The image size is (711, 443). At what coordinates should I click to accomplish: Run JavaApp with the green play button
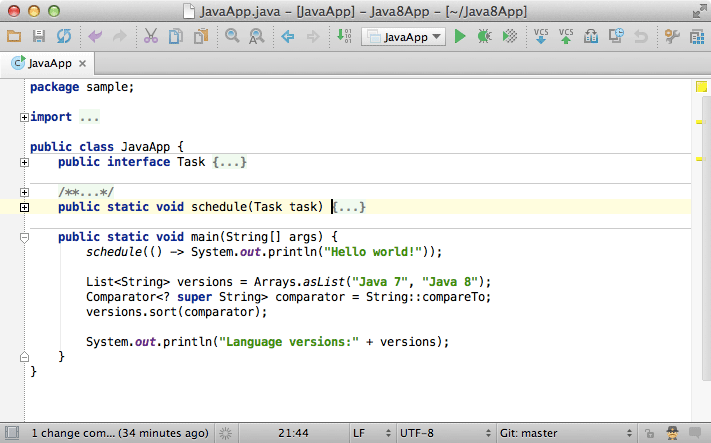coord(460,36)
